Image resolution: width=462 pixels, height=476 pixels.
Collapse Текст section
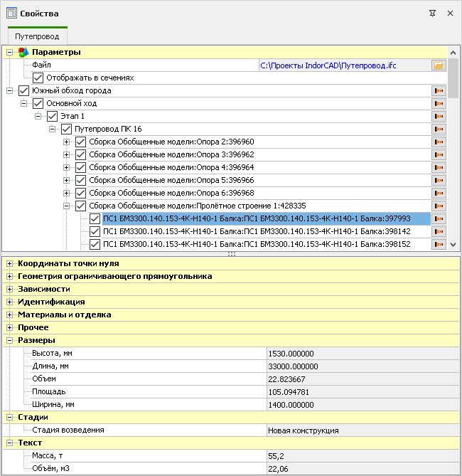(x=9, y=443)
